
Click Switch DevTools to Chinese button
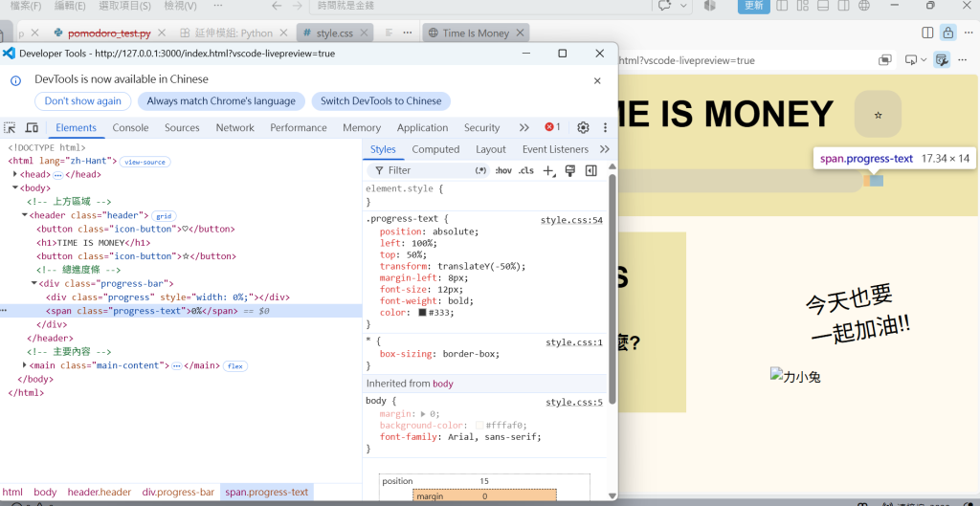point(381,101)
